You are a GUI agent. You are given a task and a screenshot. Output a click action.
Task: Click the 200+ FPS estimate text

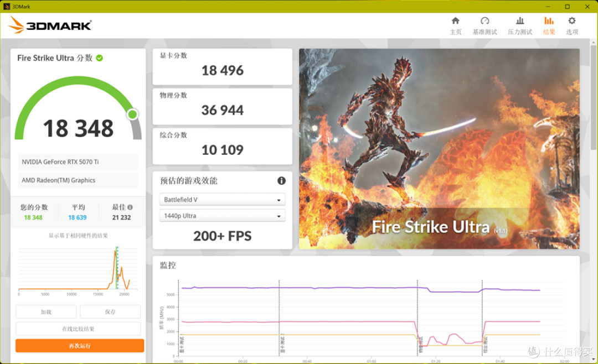(223, 236)
